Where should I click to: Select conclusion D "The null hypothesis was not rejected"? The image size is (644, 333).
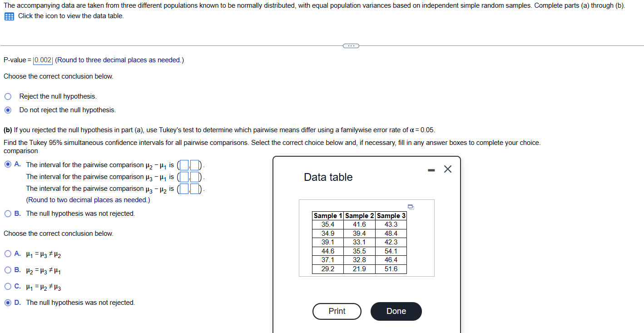[x=7, y=303]
